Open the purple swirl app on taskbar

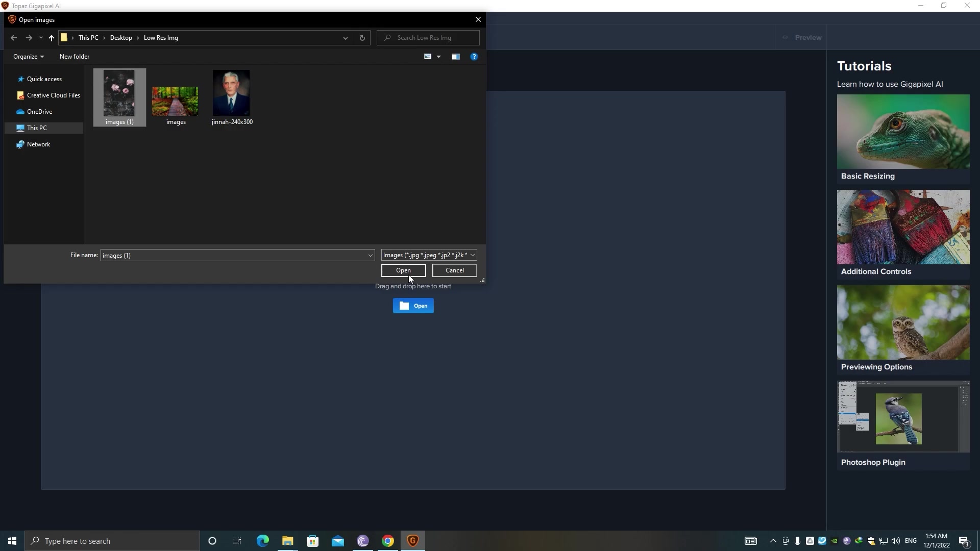point(363,541)
